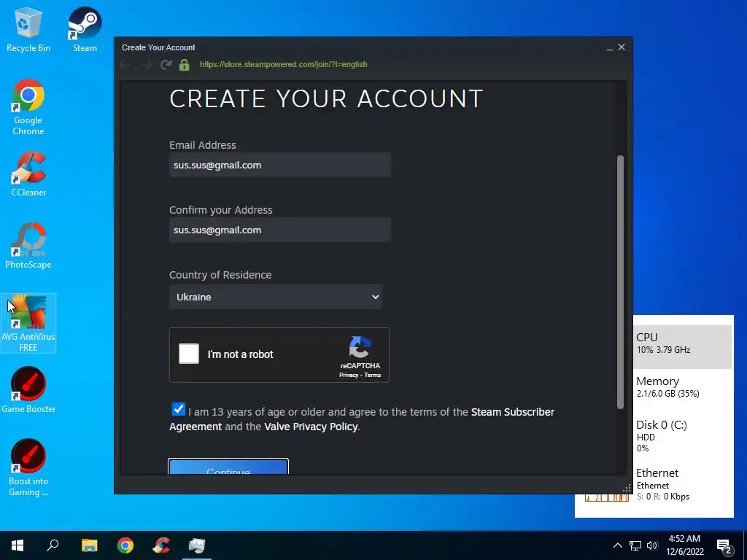The image size is (747, 560).
Task: Open the notification center icon
Action: pyautogui.click(x=724, y=545)
